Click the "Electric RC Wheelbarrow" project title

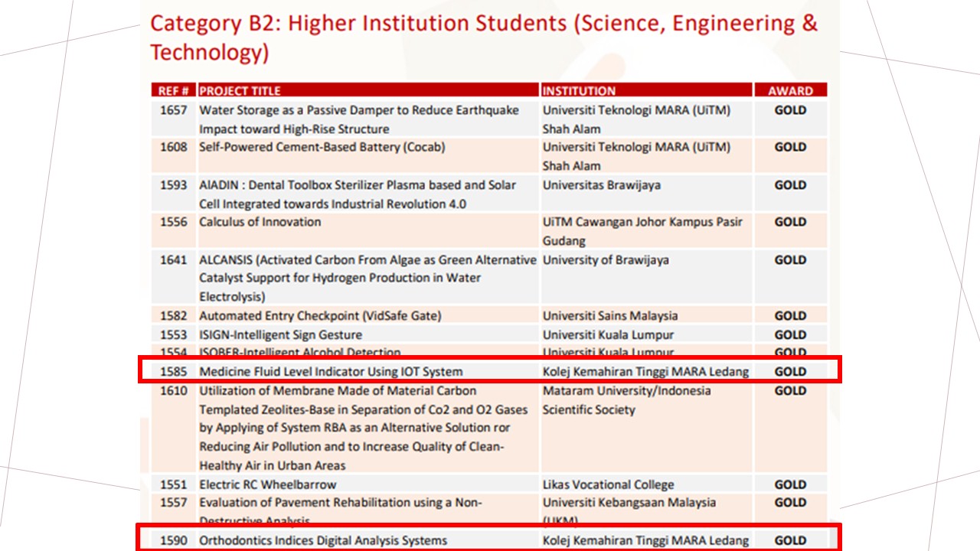click(x=267, y=484)
